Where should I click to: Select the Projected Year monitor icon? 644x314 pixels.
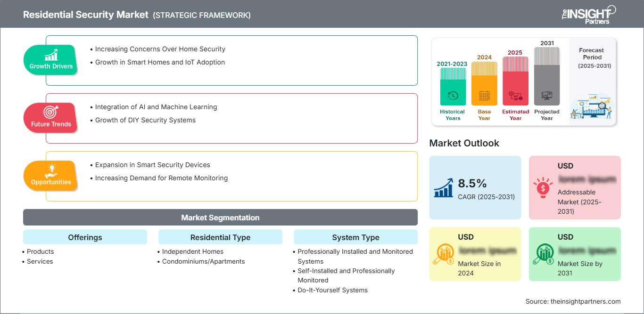coord(546,96)
